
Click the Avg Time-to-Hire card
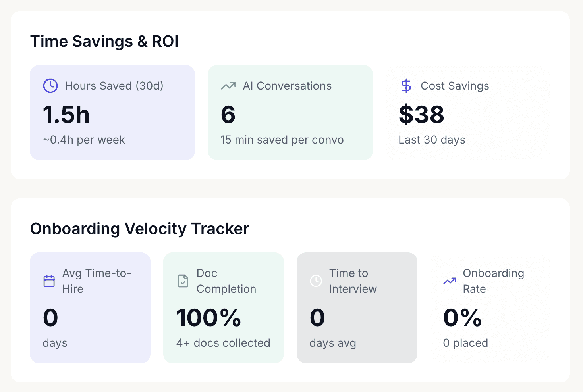pos(90,307)
